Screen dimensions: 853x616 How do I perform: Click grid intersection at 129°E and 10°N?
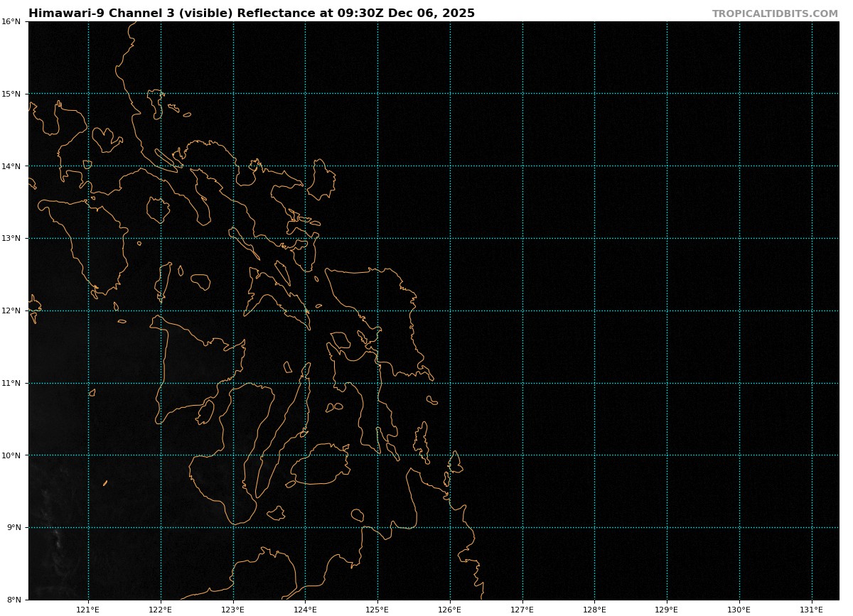pyautogui.click(x=667, y=455)
